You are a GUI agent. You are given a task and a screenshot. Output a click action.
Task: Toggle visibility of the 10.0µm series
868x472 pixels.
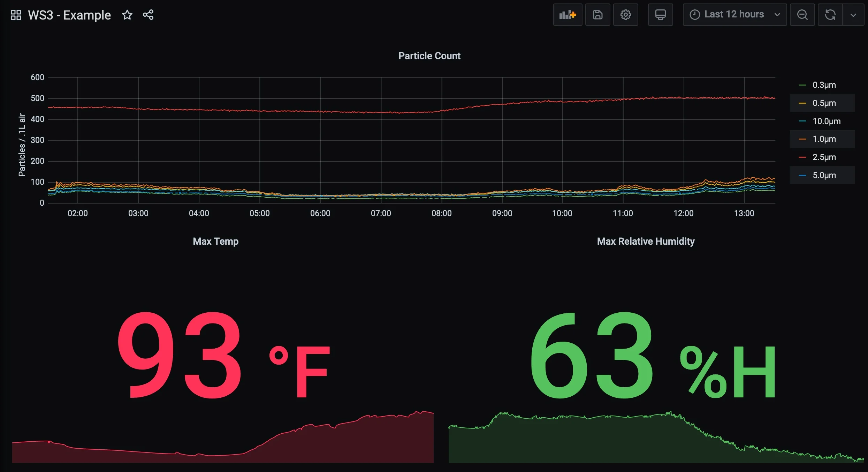click(825, 121)
